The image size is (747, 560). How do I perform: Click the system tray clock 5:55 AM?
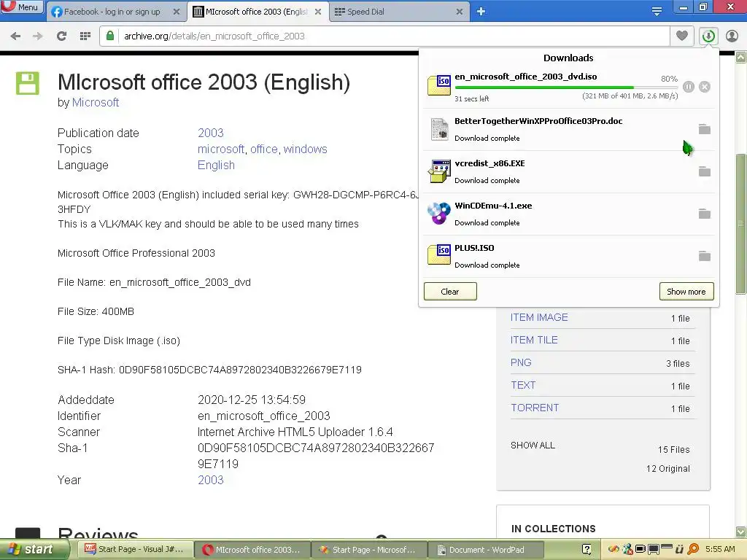point(720,549)
